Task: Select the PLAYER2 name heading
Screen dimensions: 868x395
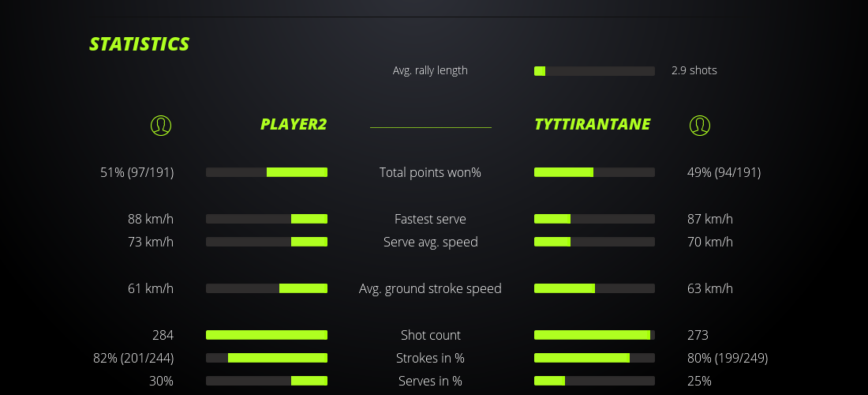Action: 294,124
